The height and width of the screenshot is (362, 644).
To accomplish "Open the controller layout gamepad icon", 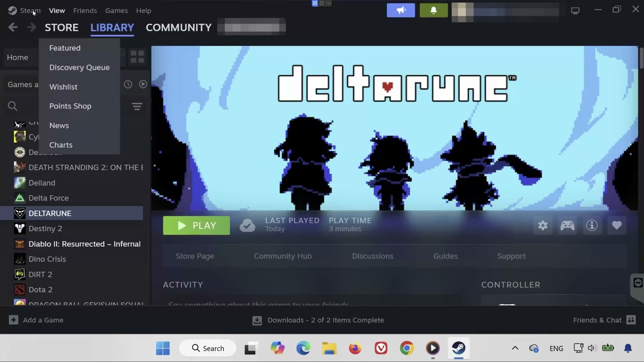I will pyautogui.click(x=568, y=226).
